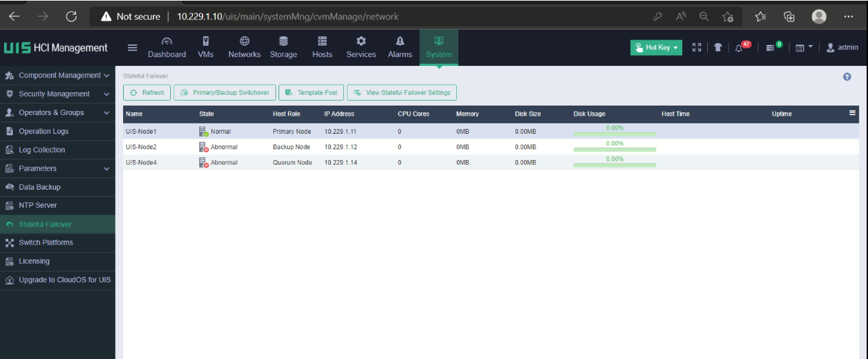
Task: Open the Template Pool button
Action: coord(312,93)
